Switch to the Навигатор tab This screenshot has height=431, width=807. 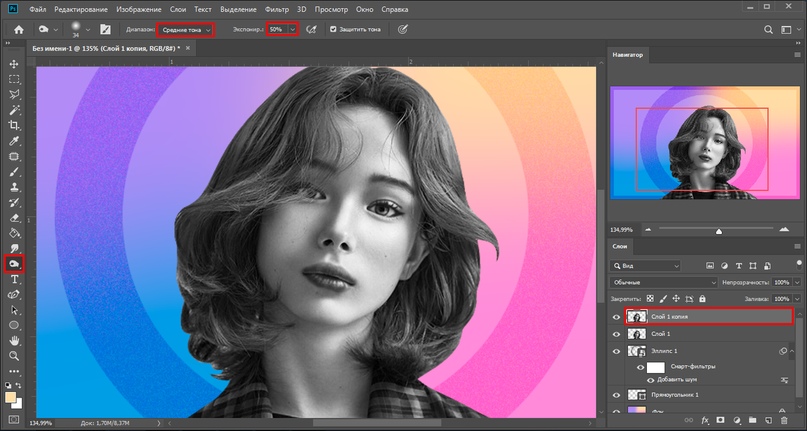click(x=627, y=55)
